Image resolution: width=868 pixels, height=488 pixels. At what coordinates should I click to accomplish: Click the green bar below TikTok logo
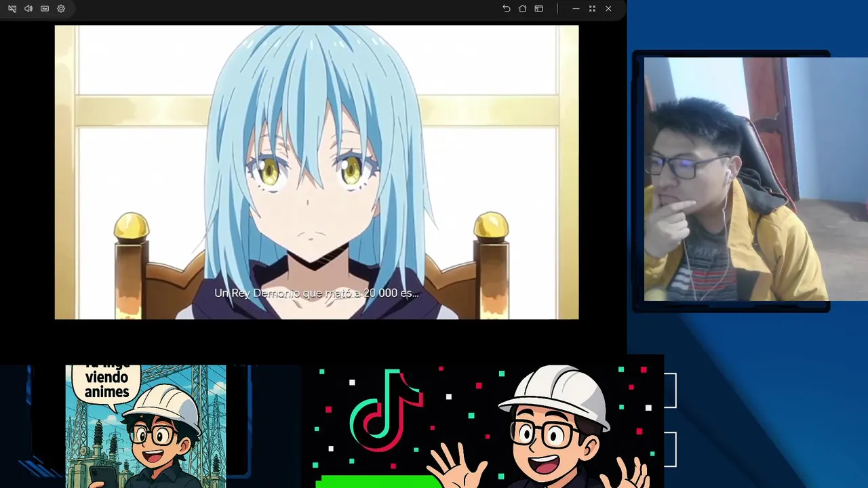tap(378, 481)
